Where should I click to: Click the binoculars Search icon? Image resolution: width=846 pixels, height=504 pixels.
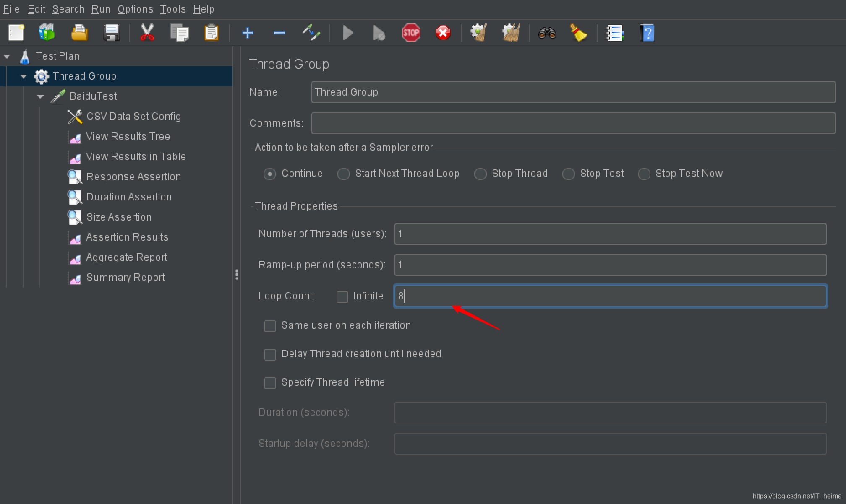[547, 33]
